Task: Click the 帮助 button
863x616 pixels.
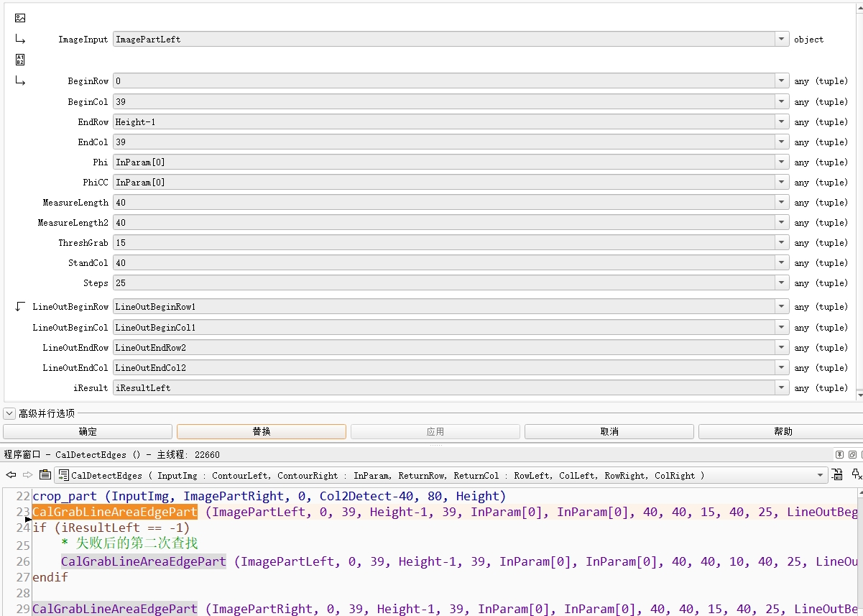Action: tap(783, 431)
